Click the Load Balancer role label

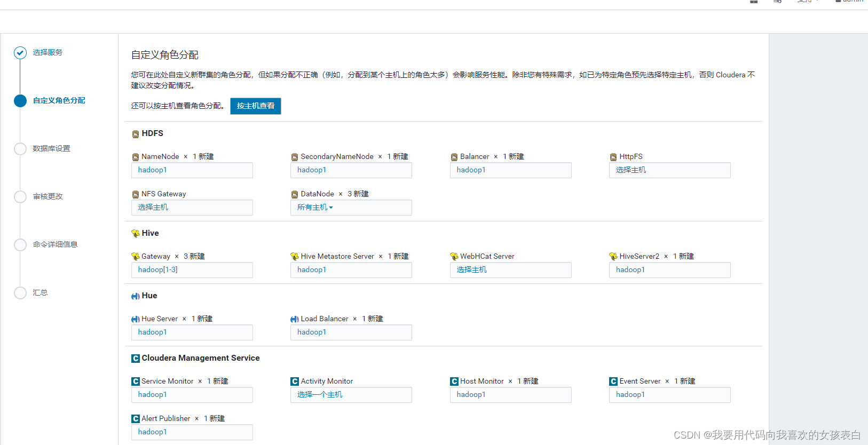[x=325, y=319]
